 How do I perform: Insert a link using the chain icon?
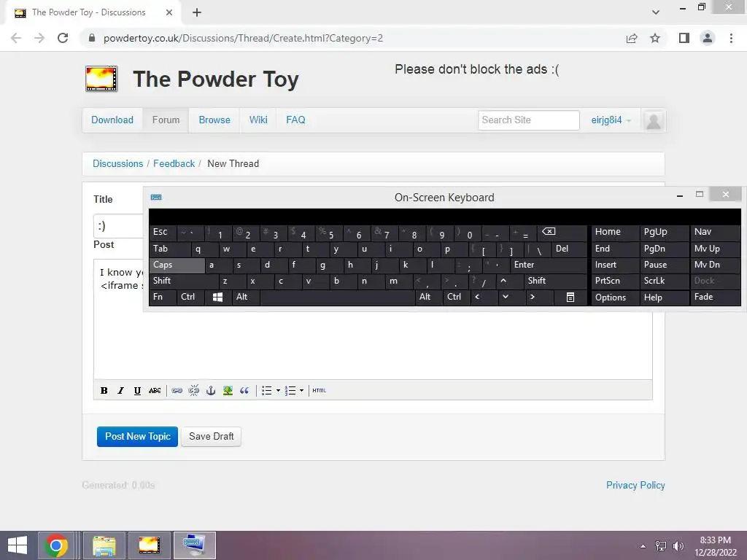pos(177,391)
